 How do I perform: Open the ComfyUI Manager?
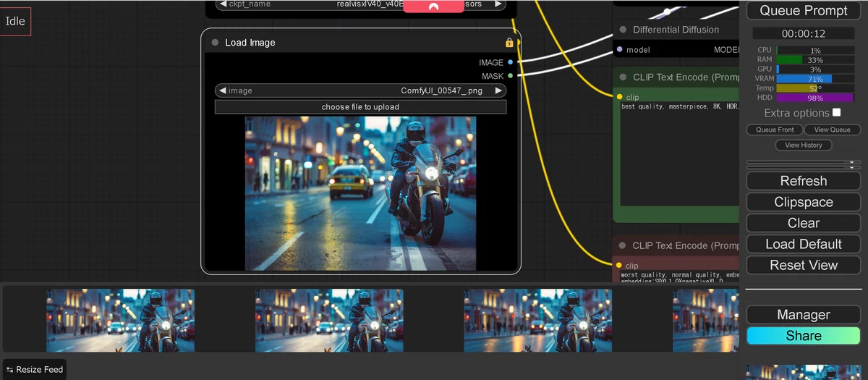point(804,315)
